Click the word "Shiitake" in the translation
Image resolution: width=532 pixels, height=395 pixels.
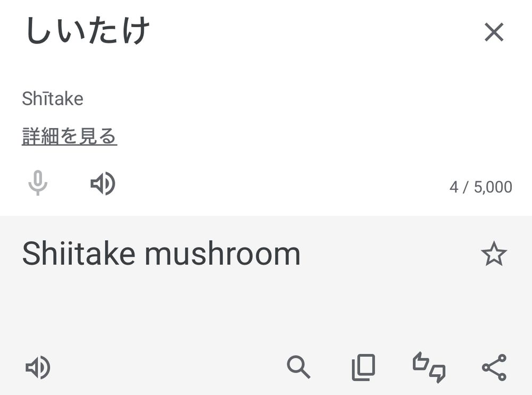[78, 254]
